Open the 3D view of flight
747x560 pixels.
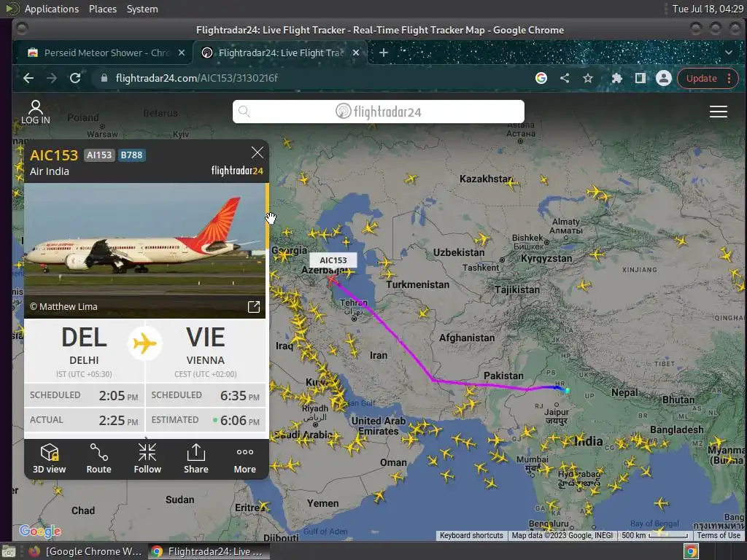point(49,459)
